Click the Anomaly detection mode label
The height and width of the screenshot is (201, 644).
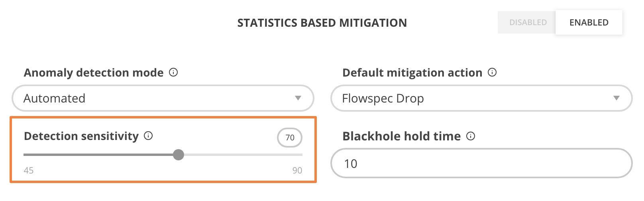click(x=94, y=73)
